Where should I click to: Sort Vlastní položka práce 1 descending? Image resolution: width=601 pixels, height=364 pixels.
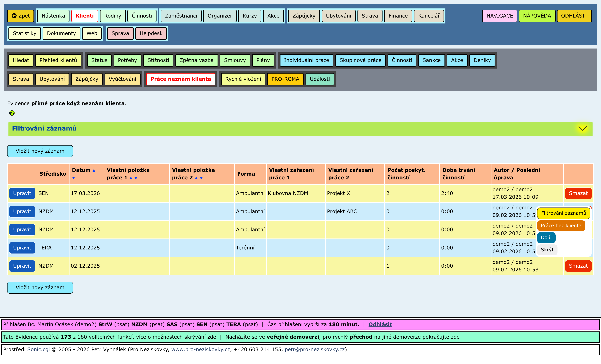[x=136, y=178]
